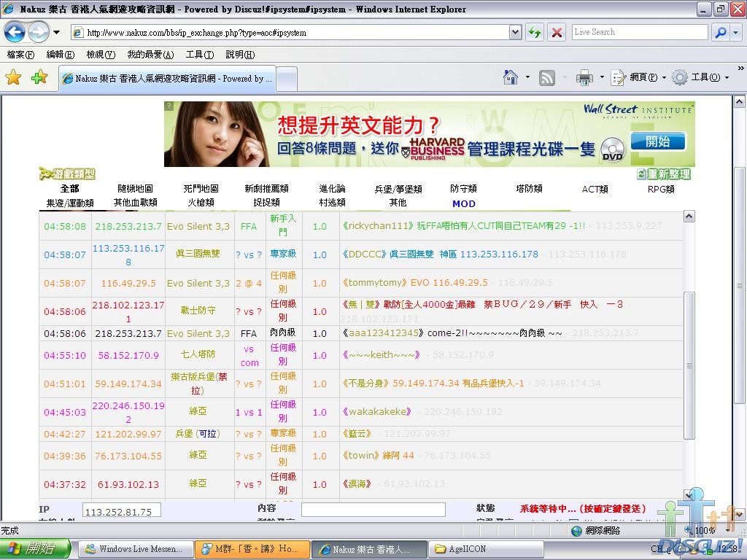Open the 檢視(V) menu
This screenshot has height=560, width=747.
[100, 55]
